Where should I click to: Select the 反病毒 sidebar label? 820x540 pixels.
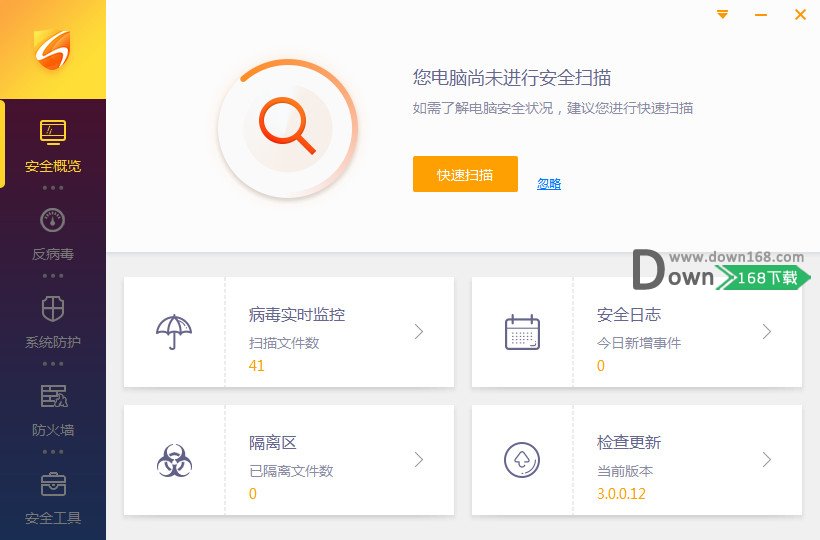pyautogui.click(x=53, y=254)
